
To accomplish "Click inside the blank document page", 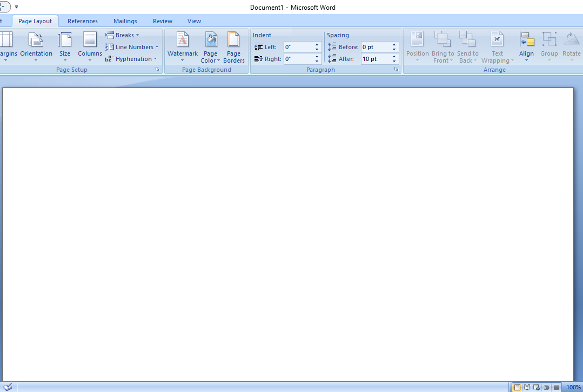I will tap(288, 234).
